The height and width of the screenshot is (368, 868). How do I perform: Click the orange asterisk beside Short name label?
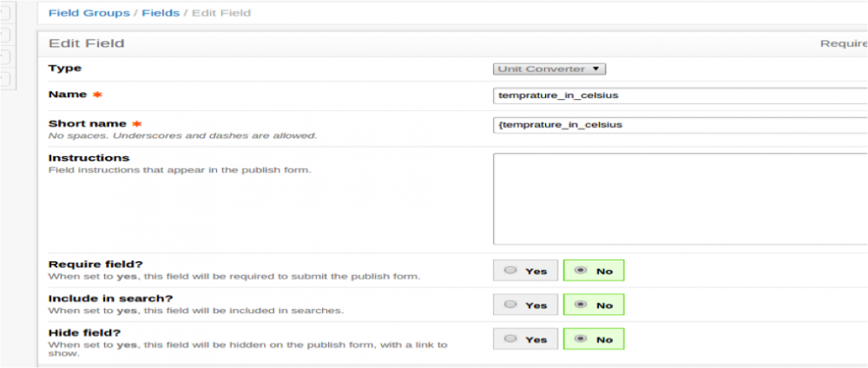pos(136,124)
